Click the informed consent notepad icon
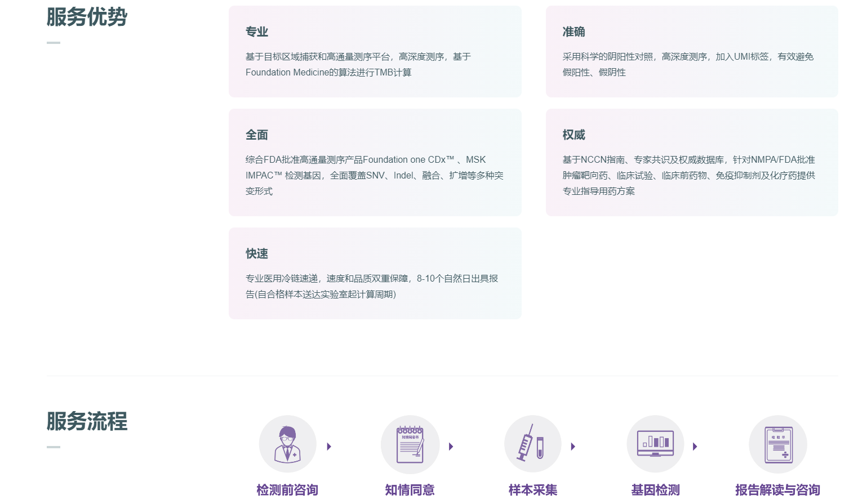Viewport: 858px width, 504px height. click(410, 444)
